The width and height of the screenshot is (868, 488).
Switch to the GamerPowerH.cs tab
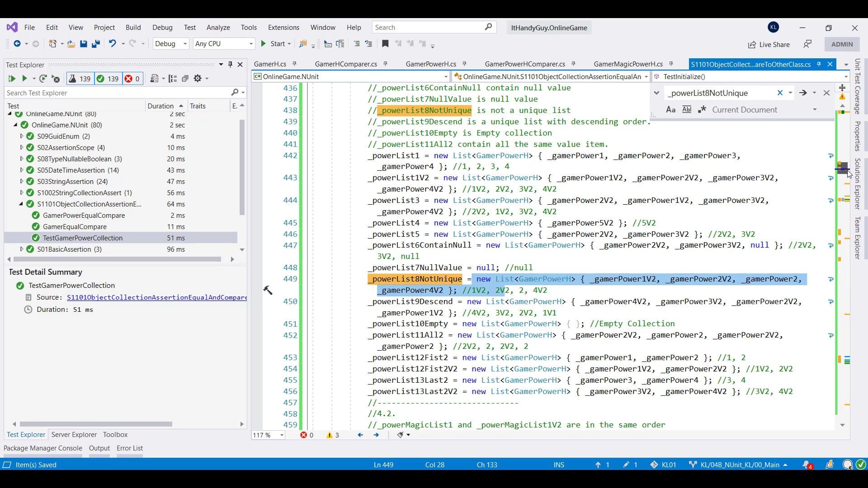pyautogui.click(x=430, y=64)
